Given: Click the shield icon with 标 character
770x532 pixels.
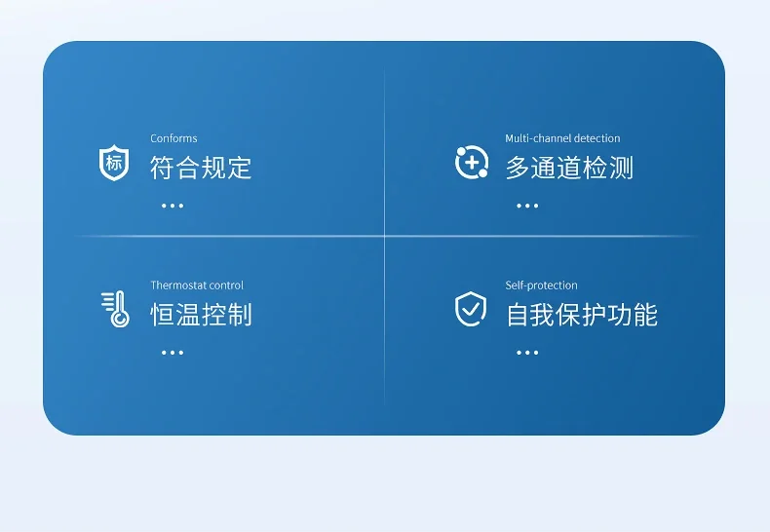Looking at the screenshot, I should click(114, 163).
